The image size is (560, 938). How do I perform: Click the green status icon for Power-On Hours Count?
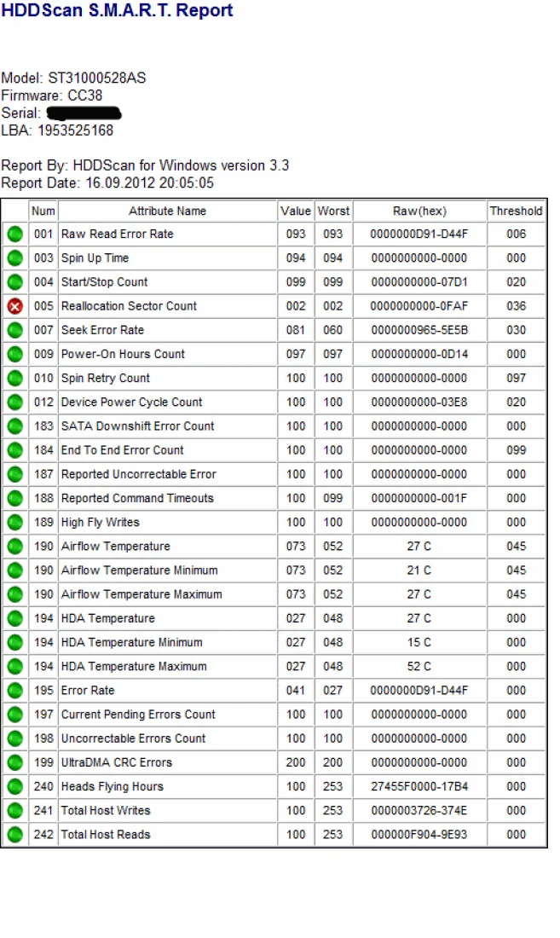[x=15, y=354]
